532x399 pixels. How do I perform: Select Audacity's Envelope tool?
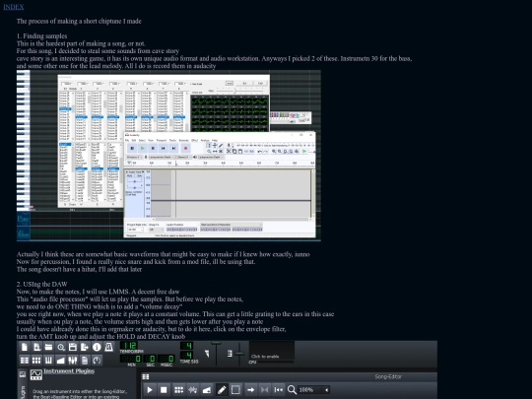(215, 145)
